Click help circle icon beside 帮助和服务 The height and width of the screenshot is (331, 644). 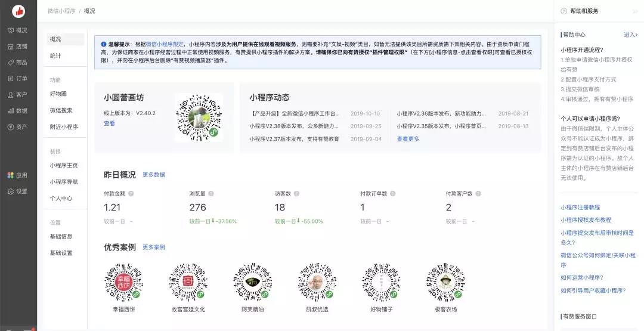(564, 11)
